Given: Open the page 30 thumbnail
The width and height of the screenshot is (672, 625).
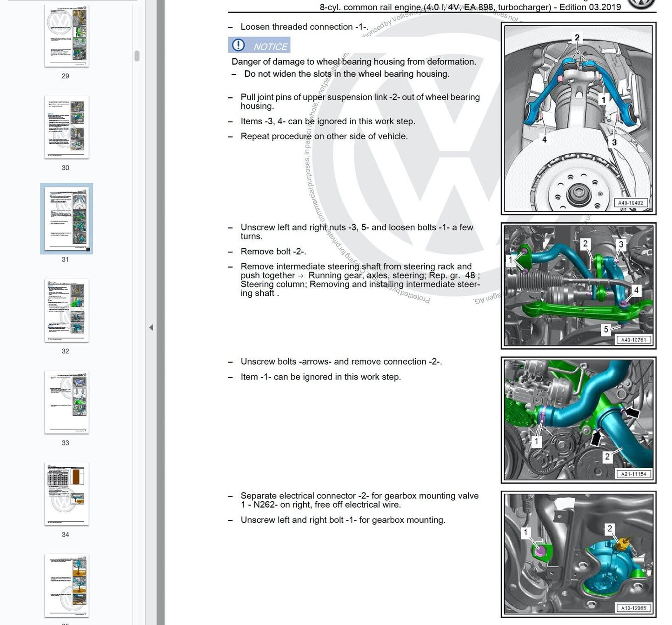Looking at the screenshot, I should (67, 127).
